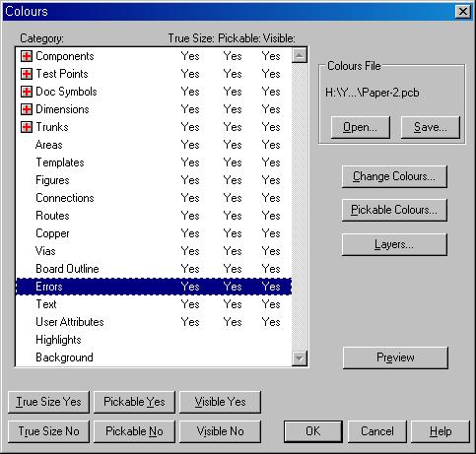Select the Background category row
Image resolution: width=476 pixels, height=454 pixels.
click(x=154, y=357)
